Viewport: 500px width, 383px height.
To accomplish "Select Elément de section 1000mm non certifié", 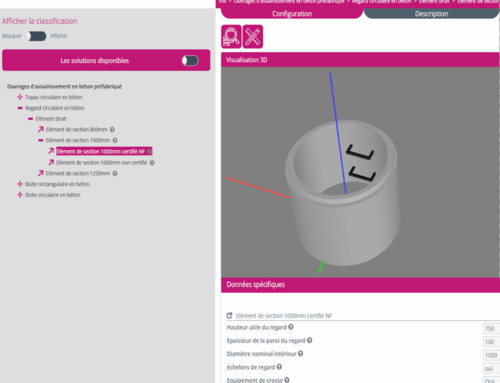I will point(101,163).
